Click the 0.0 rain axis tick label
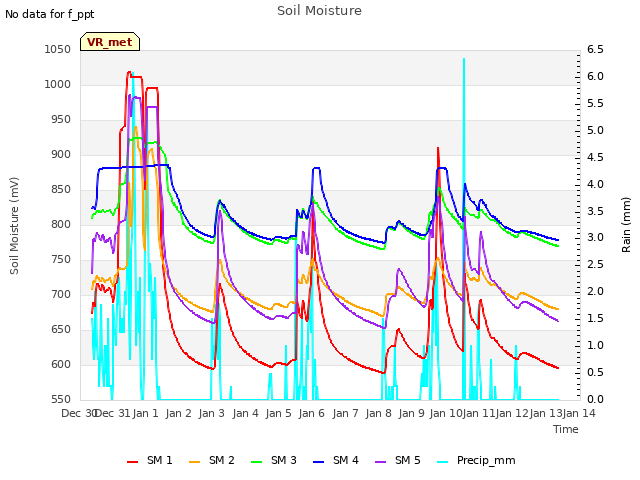The height and width of the screenshot is (480, 640). pyautogui.click(x=595, y=399)
